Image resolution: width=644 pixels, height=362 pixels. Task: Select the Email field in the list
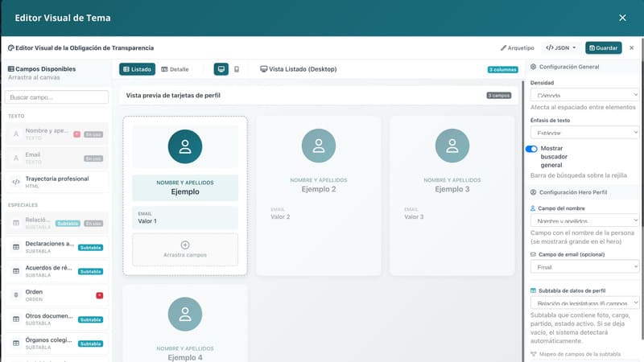56,158
